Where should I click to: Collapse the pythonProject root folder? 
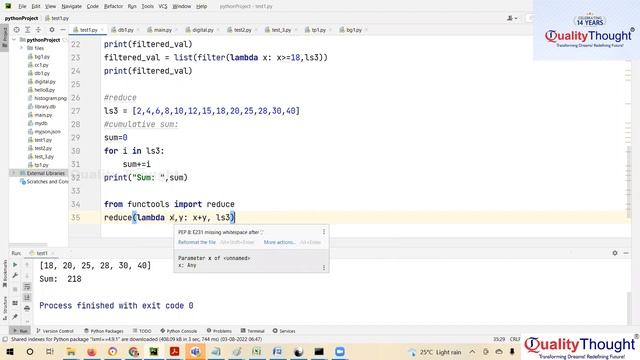coord(15,40)
